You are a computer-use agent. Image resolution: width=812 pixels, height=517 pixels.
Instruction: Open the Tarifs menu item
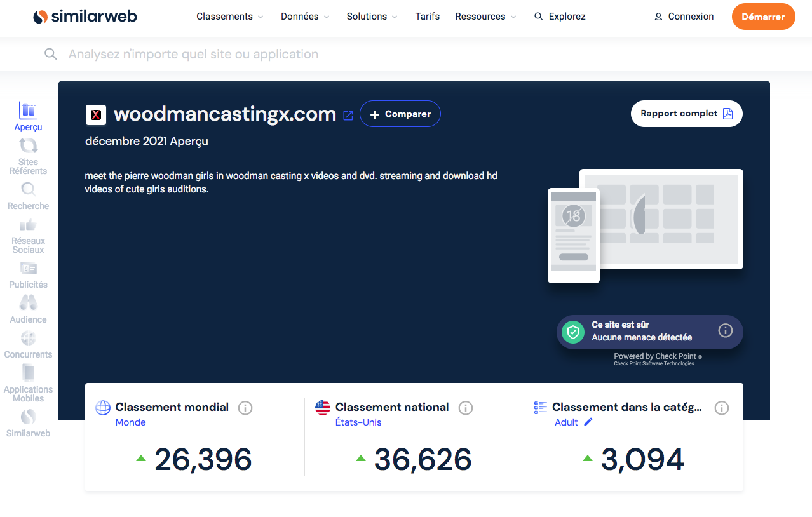(x=427, y=17)
